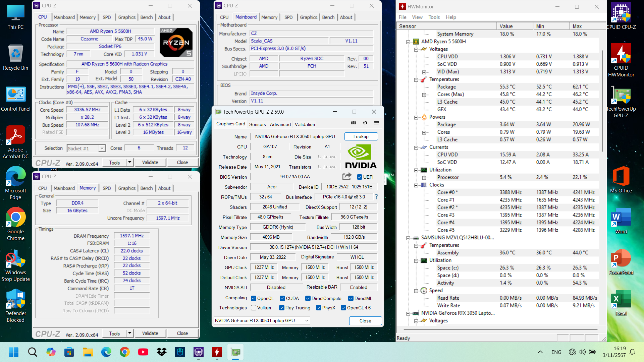
Task: Click the Max column header in HWMonitor
Action: 588,26
